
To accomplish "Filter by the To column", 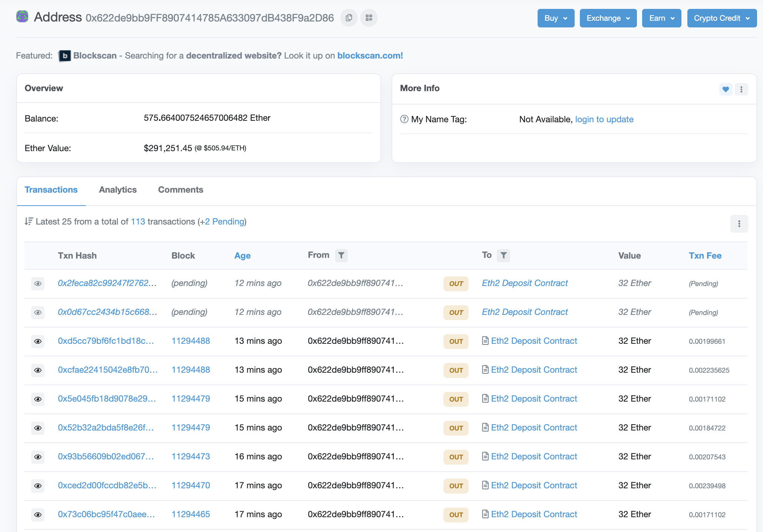I will [x=503, y=255].
